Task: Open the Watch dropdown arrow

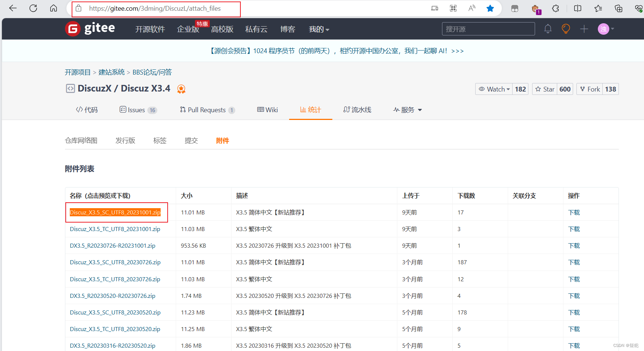Action: [508, 89]
